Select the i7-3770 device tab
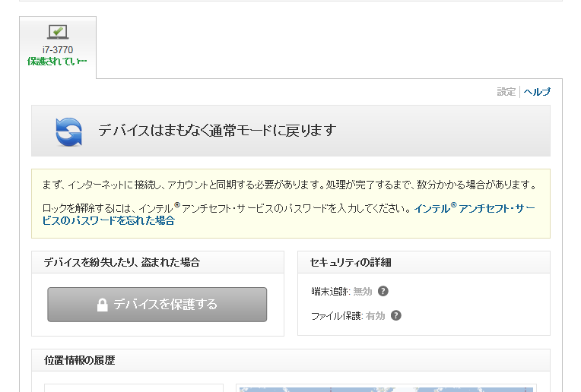The image size is (581, 392). tap(58, 47)
